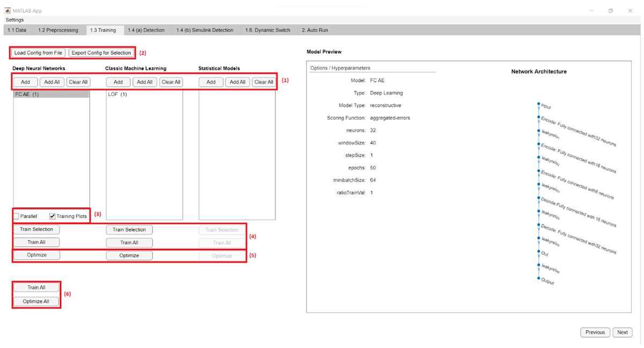Image resolution: width=644 pixels, height=348 pixels.
Task: Open the 1.4 (a) Detection tab
Action: point(147,30)
